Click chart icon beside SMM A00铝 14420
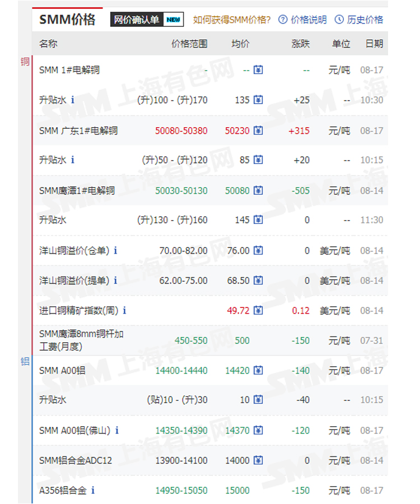Screen dimensions: 420x504 (x=258, y=370)
